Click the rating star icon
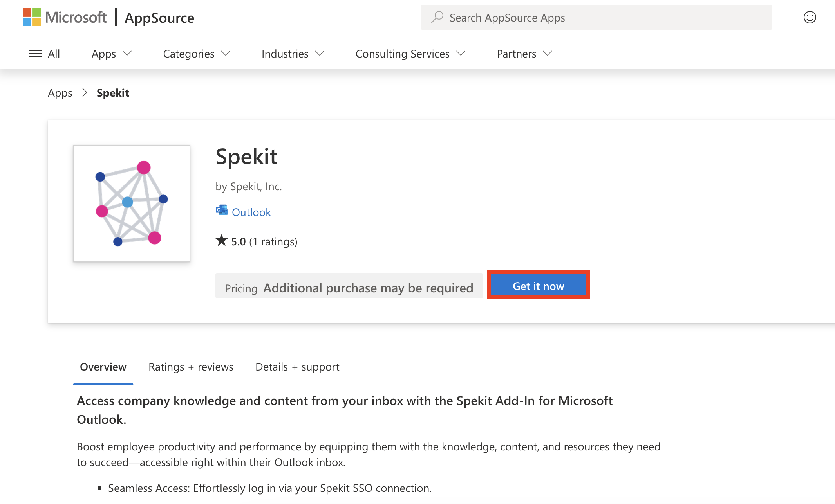This screenshot has width=835, height=504. tap(222, 241)
